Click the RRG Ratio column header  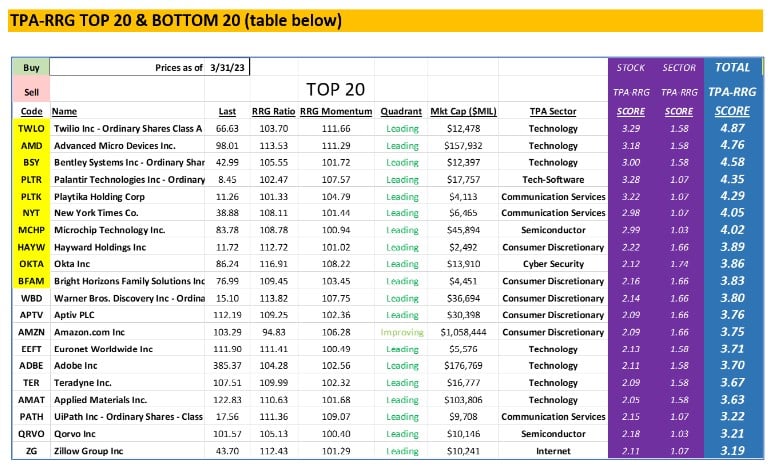(273, 111)
